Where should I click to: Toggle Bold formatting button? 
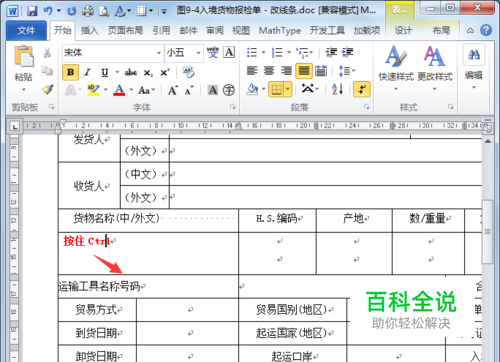(70, 72)
